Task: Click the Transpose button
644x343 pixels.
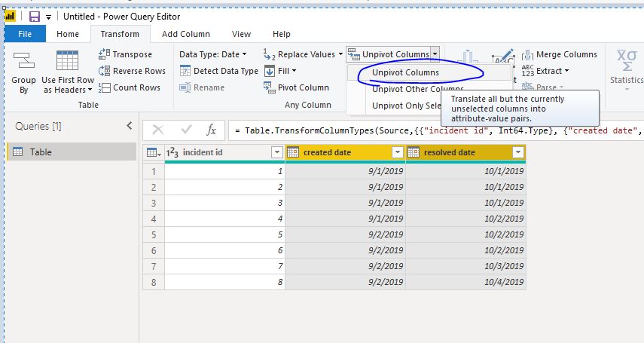Action: 125,54
